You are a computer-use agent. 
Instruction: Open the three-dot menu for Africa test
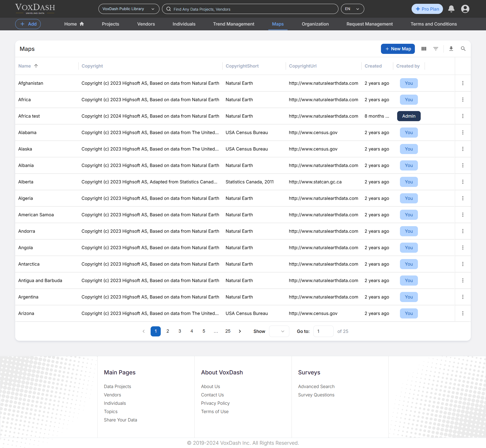pyautogui.click(x=463, y=116)
